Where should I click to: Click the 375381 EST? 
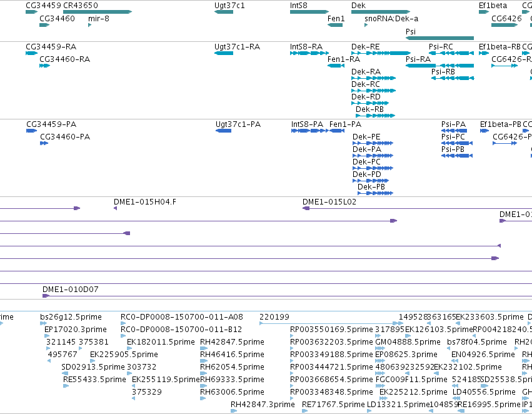coord(81,348)
